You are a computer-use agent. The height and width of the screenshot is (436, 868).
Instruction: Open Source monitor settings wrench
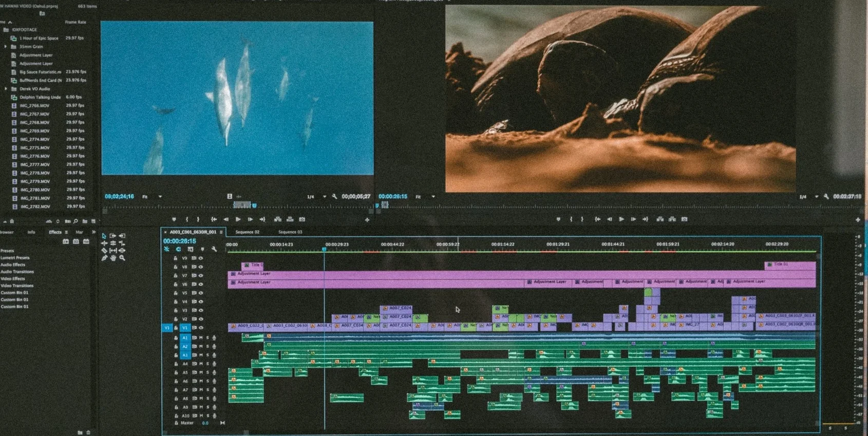click(334, 197)
